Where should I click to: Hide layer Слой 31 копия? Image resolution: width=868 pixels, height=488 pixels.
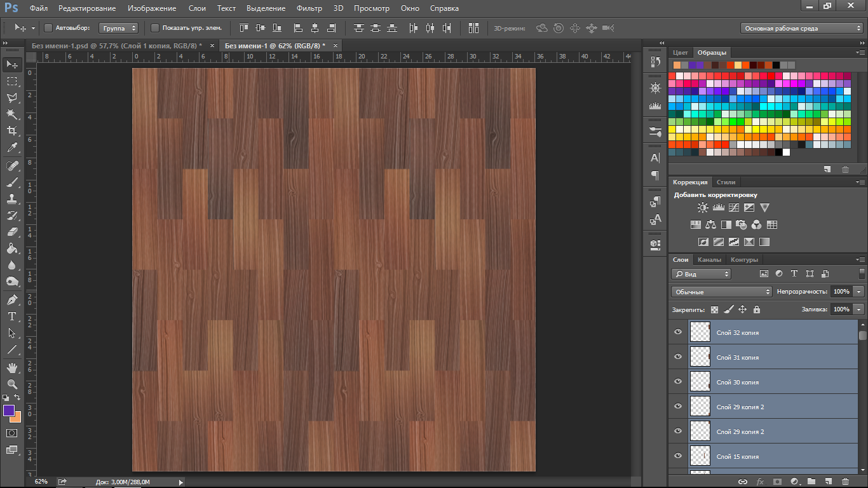(677, 357)
